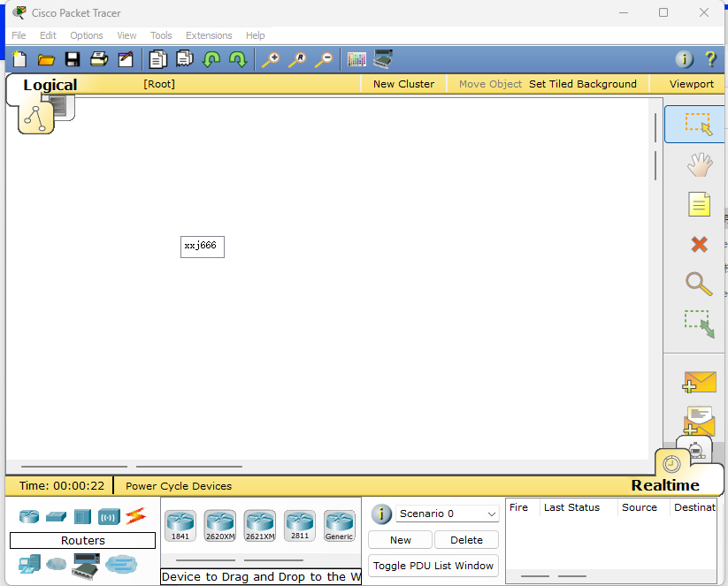Image resolution: width=728 pixels, height=586 pixels.
Task: Click the Move Object button
Action: [x=490, y=84]
